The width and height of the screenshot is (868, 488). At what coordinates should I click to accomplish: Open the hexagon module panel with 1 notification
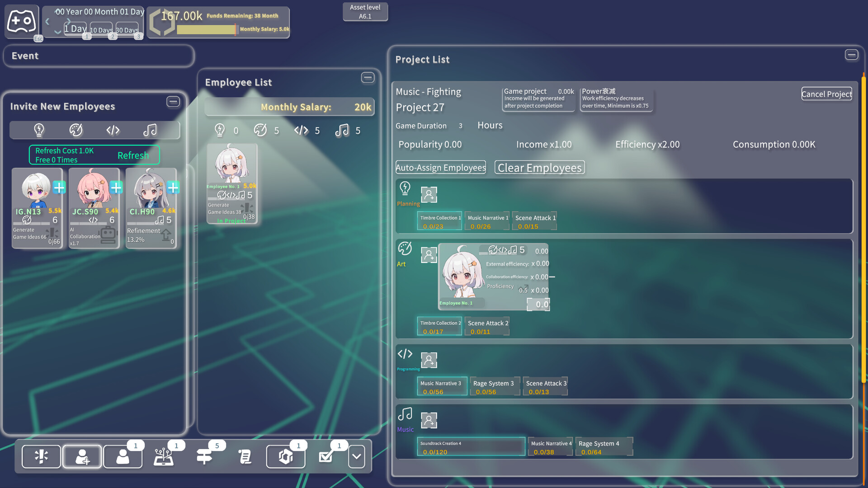click(285, 456)
